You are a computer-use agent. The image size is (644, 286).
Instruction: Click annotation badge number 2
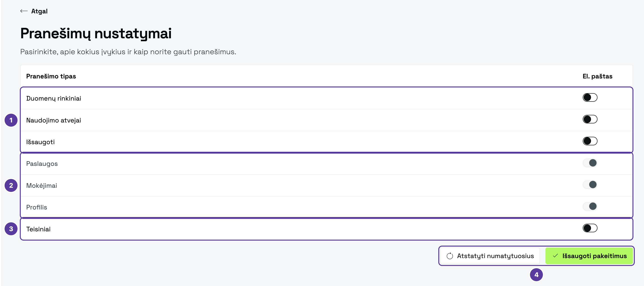click(11, 185)
